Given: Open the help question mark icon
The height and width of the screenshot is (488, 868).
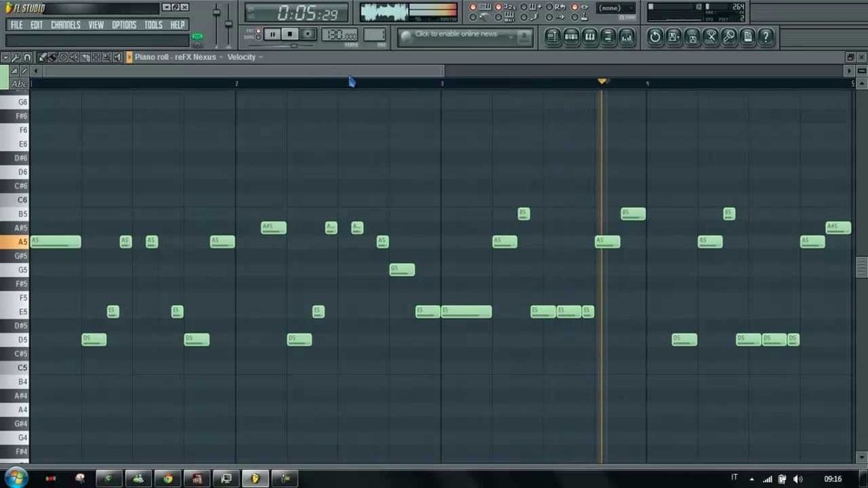Looking at the screenshot, I should coord(766,36).
